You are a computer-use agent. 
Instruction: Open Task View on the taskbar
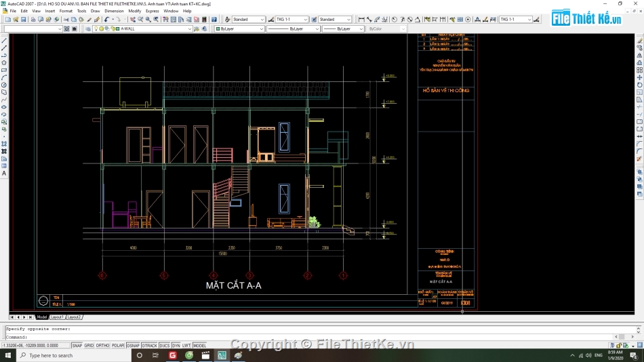tap(155, 355)
